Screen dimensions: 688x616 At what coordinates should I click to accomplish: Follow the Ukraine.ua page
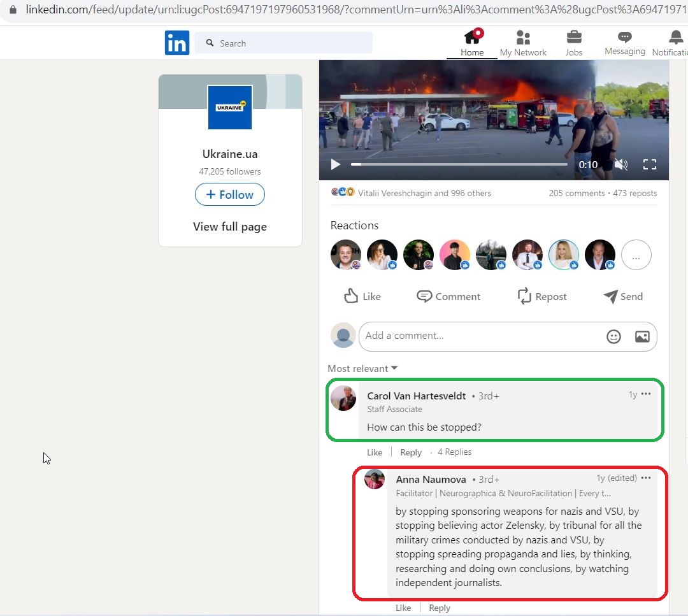point(230,194)
